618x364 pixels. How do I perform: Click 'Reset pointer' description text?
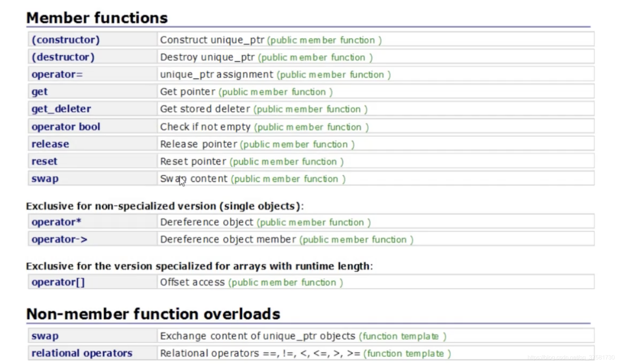[193, 161]
